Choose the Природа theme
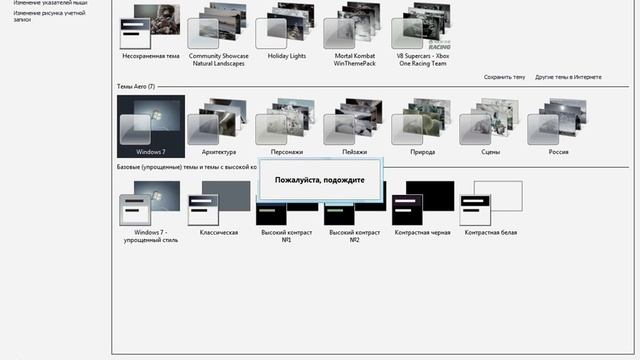This screenshot has width=640, height=360. tap(422, 127)
